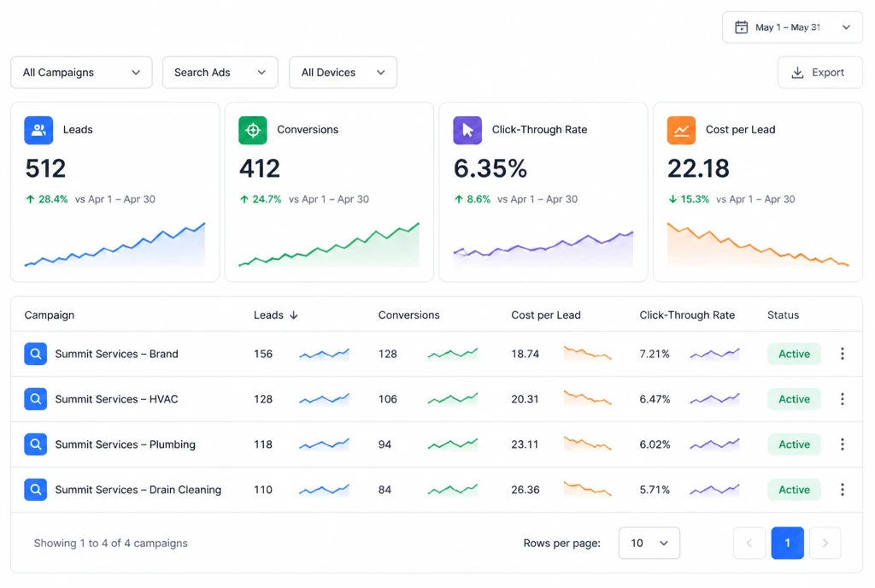Click the Click-Through Rate card trend chart

(x=543, y=248)
